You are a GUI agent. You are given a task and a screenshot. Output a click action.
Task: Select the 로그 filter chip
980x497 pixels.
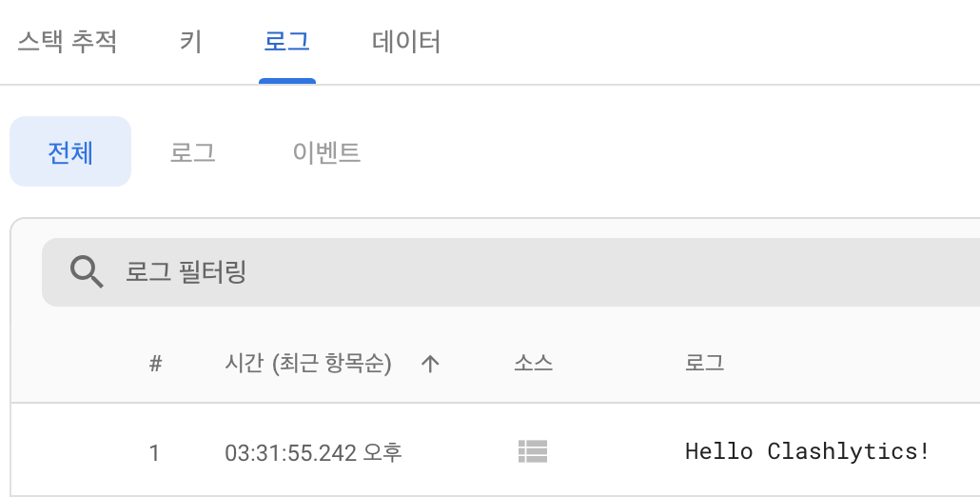pyautogui.click(x=192, y=152)
